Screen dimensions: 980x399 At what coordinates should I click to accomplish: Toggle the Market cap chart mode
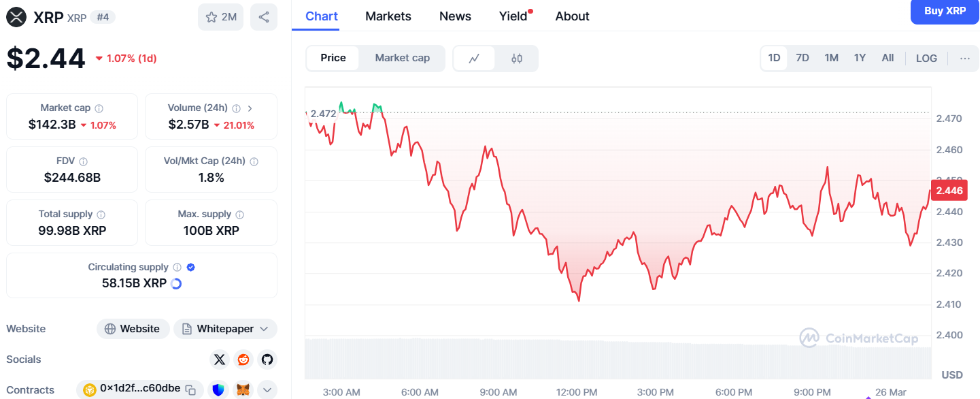click(x=403, y=58)
